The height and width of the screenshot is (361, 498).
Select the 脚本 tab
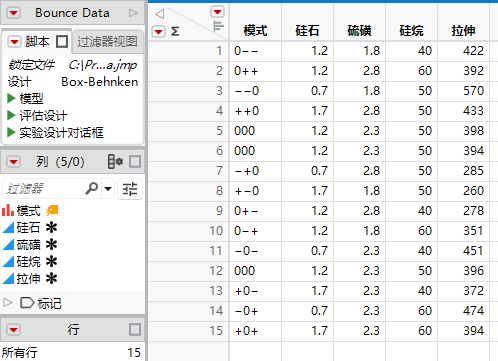(x=37, y=42)
